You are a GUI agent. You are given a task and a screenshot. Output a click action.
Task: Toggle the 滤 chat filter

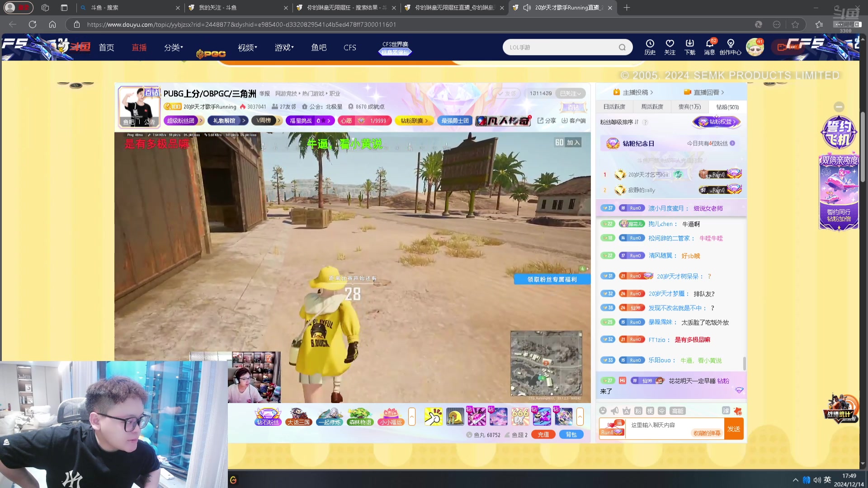click(726, 411)
